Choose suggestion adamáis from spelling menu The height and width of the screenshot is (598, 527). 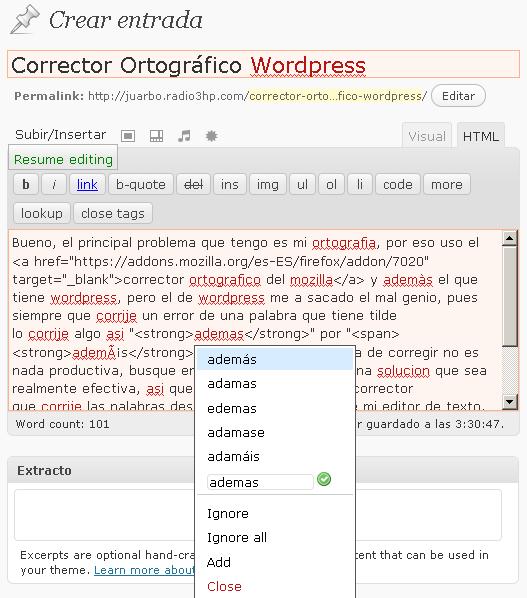(x=275, y=457)
